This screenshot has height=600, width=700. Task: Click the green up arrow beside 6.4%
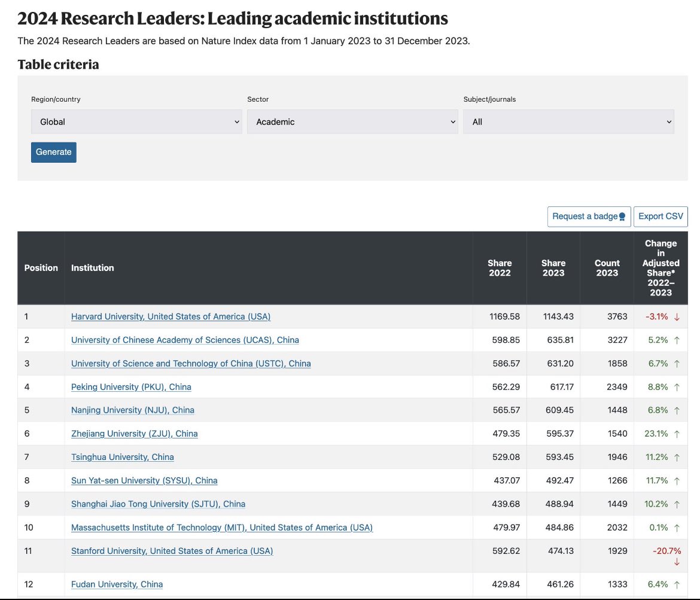pos(677,584)
